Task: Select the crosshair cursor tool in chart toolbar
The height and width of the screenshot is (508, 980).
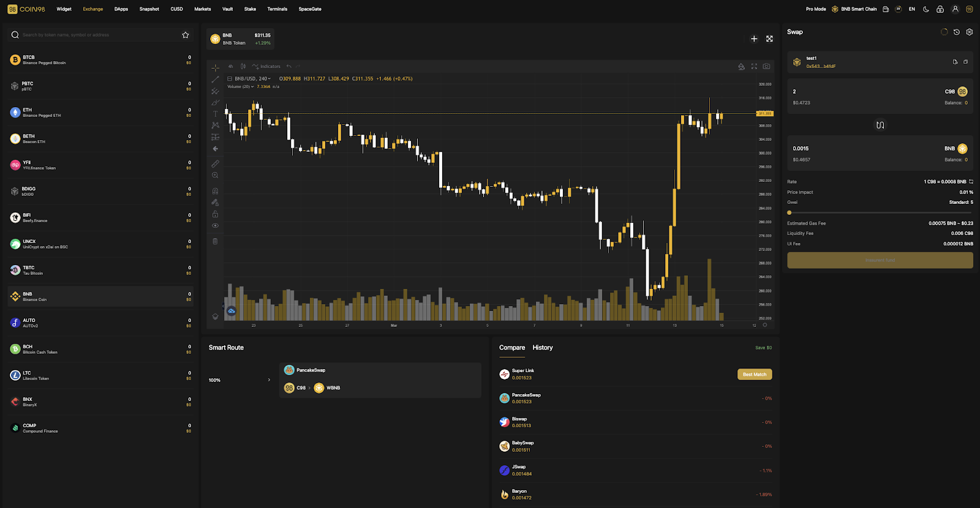Action: (x=215, y=67)
